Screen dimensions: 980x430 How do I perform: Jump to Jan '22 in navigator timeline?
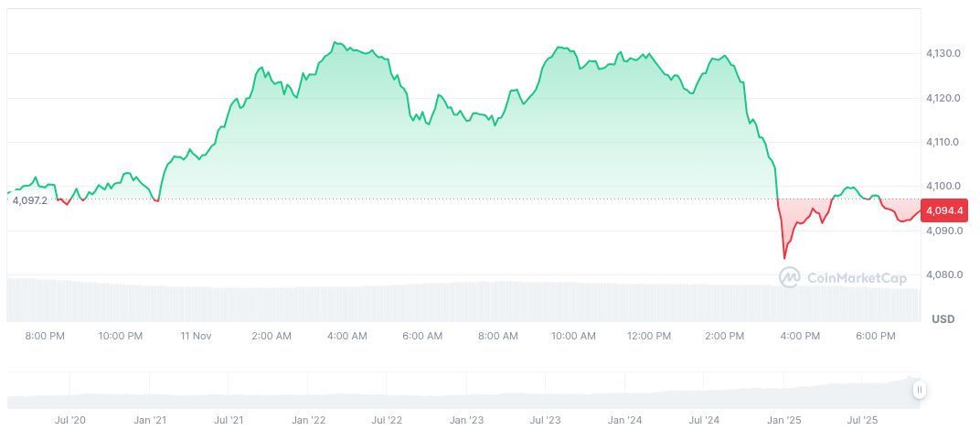point(309,420)
